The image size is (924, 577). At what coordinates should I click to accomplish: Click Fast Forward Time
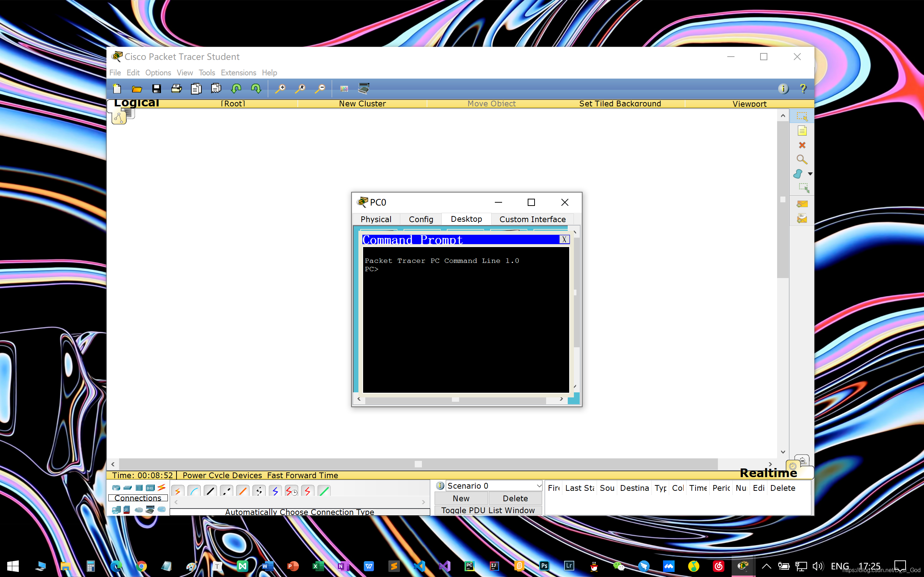(302, 475)
